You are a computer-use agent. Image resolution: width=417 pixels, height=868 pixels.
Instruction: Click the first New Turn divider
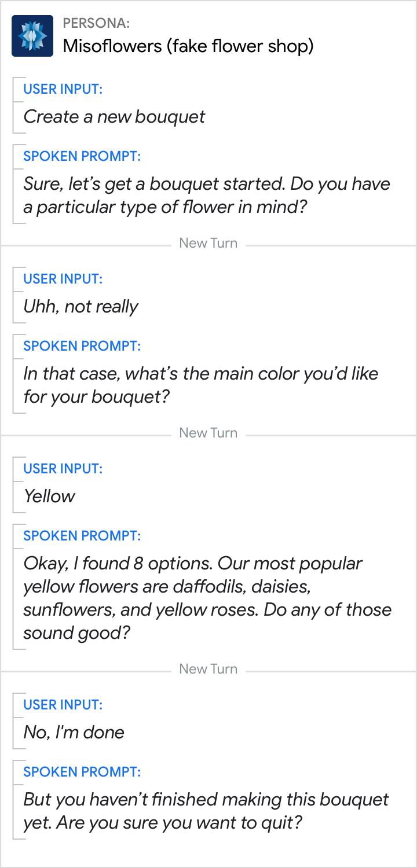point(208,243)
